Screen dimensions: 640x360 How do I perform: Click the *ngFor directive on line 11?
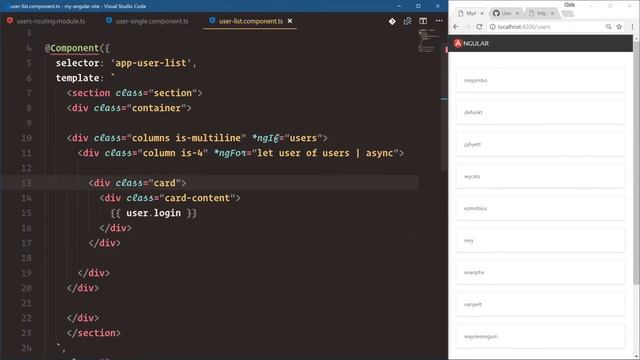coord(306,153)
